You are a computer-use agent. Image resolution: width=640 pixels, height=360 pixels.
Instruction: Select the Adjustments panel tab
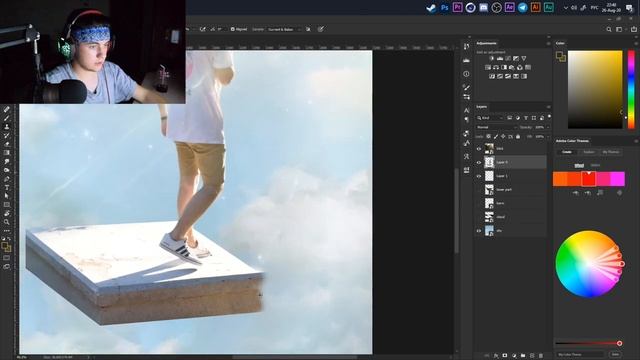[x=487, y=43]
